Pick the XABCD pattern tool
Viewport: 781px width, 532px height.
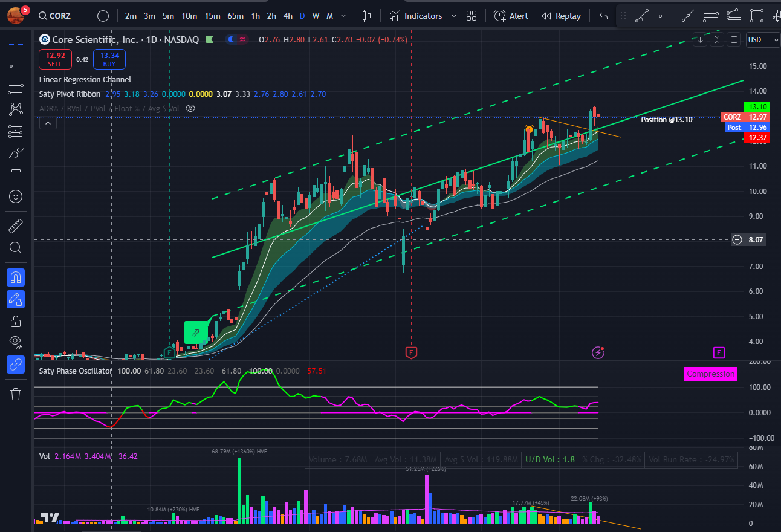15,109
